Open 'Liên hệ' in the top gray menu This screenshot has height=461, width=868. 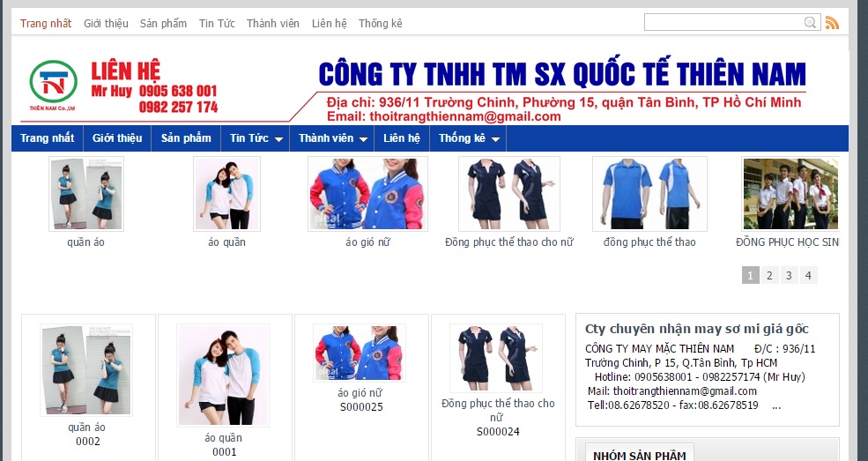330,23
